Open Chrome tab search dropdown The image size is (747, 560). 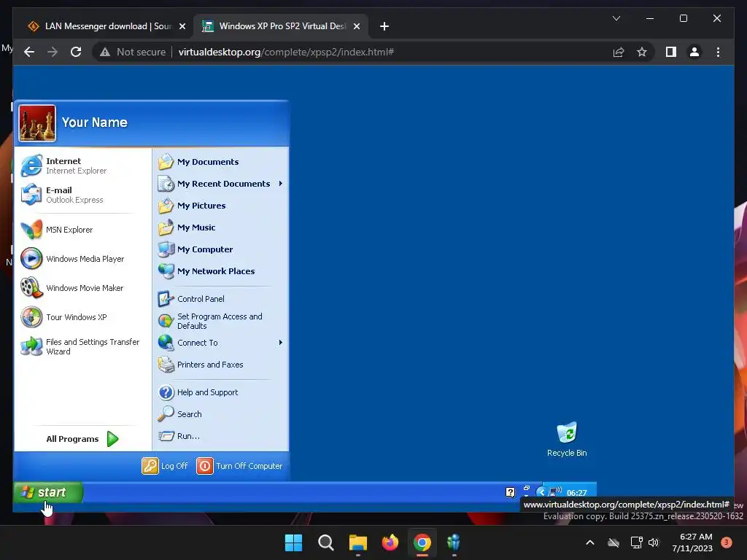pos(616,18)
